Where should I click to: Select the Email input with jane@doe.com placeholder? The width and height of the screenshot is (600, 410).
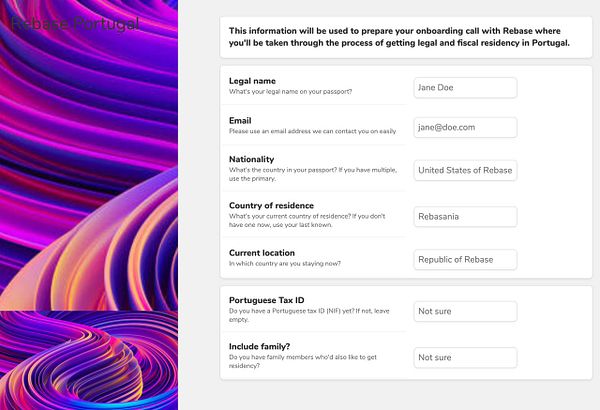[465, 127]
